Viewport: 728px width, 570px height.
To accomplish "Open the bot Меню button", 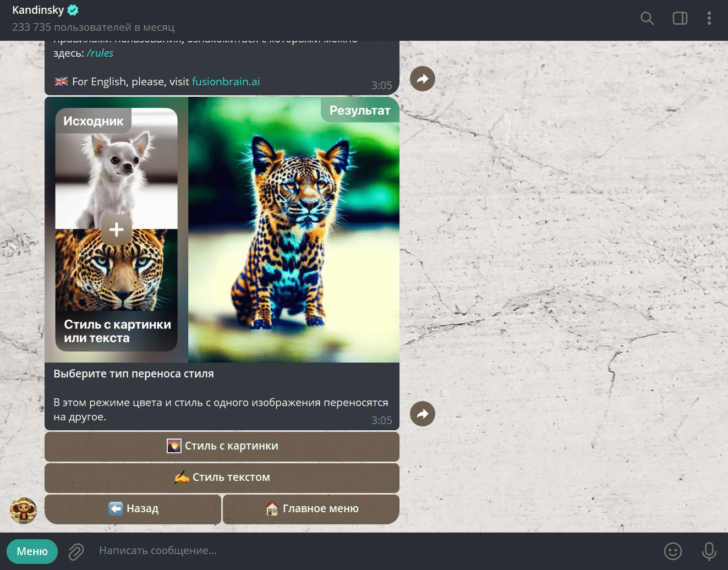I will 32,551.
